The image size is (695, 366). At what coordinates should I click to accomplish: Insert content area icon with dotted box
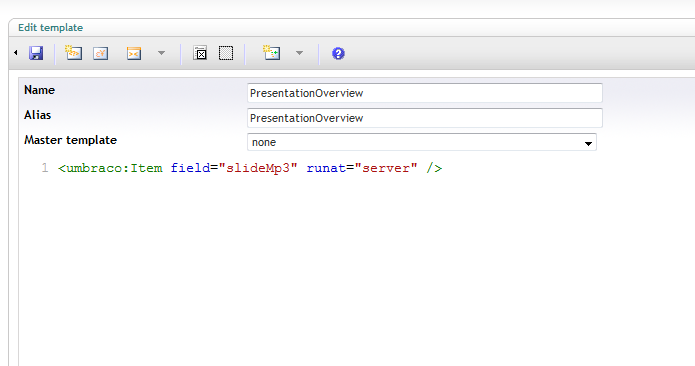[x=226, y=53]
